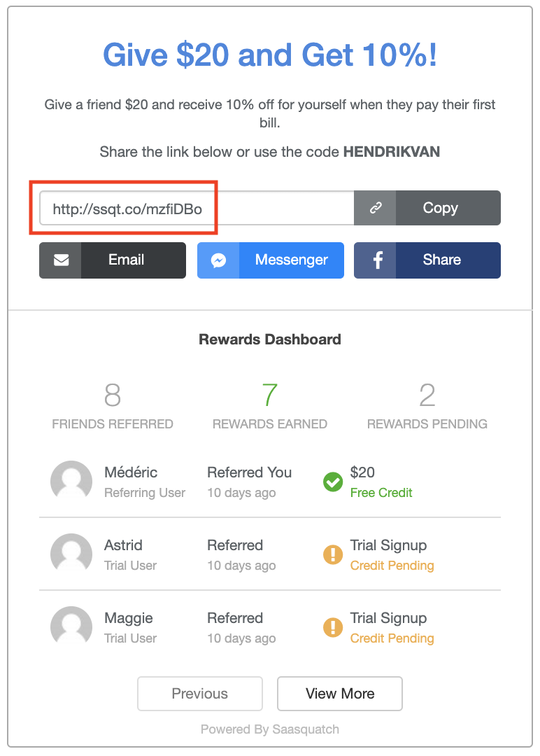540x756 pixels.
Task: Click Maggie's avatar picture
Action: click(x=71, y=628)
